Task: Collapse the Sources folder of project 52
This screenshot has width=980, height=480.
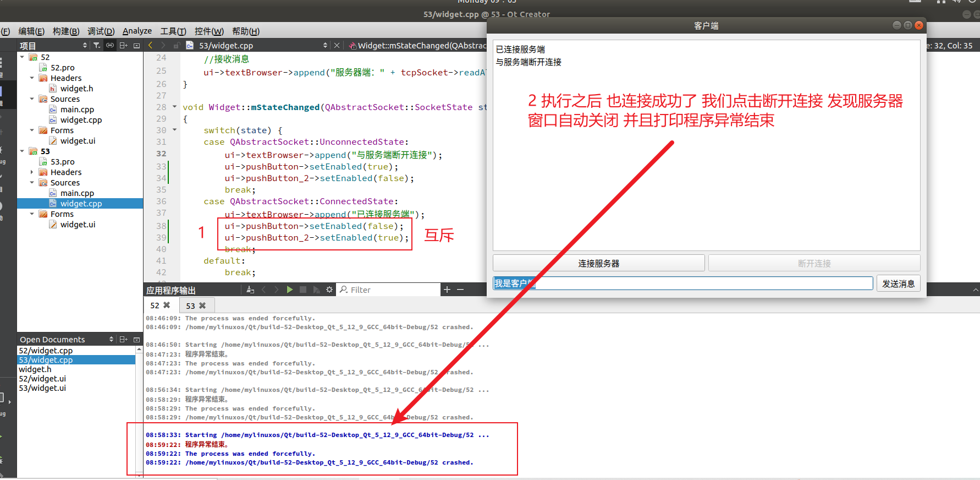Action: pyautogui.click(x=32, y=99)
